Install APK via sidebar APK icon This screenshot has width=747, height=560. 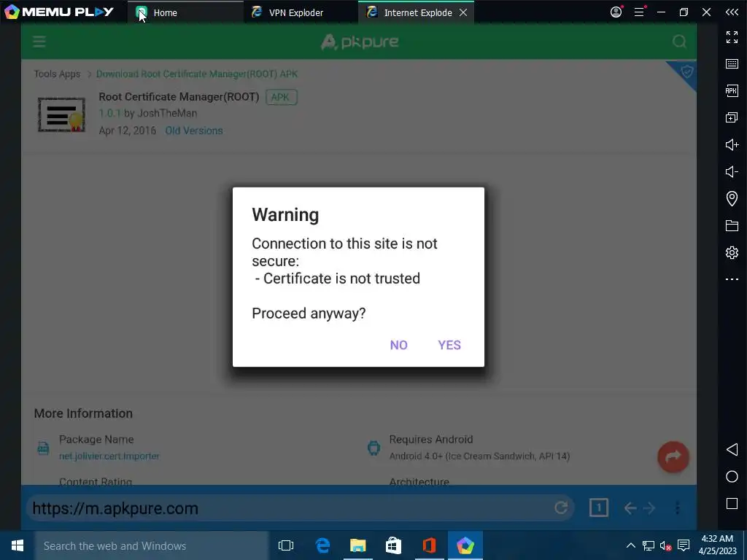pyautogui.click(x=732, y=90)
